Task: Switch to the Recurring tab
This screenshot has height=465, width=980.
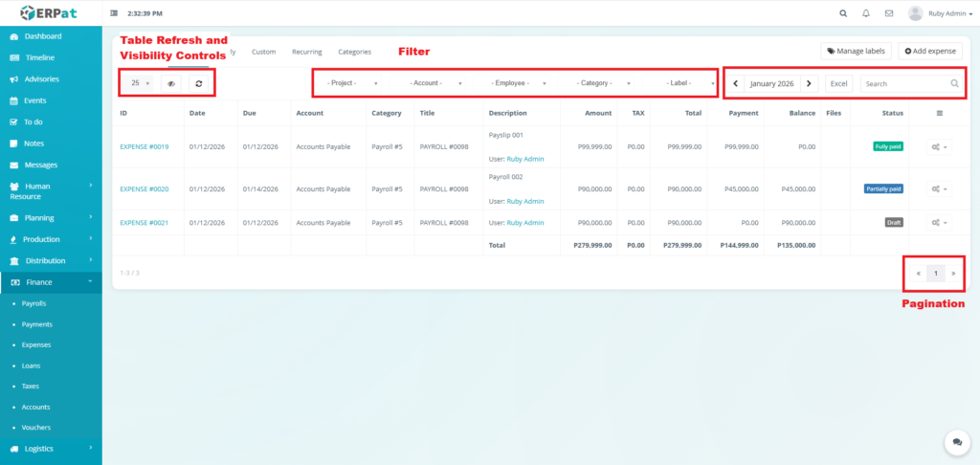Action: click(x=307, y=52)
